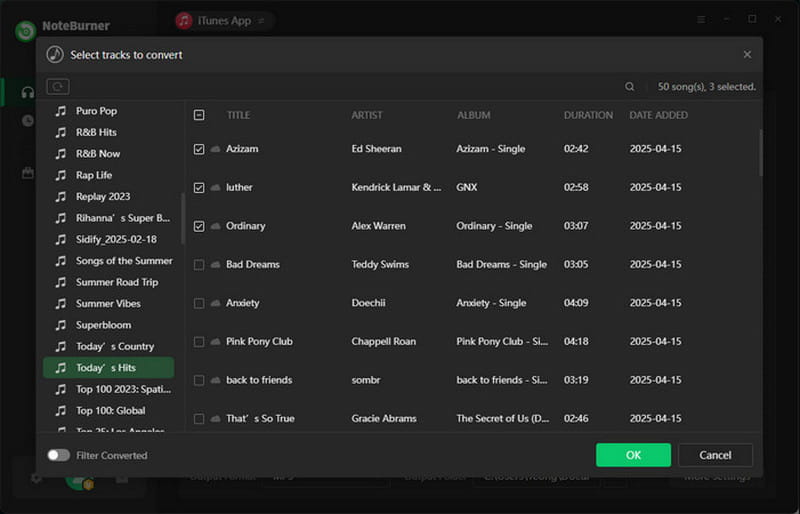Click the ALBUM column header
Screen dimensions: 800x514
pos(473,115)
